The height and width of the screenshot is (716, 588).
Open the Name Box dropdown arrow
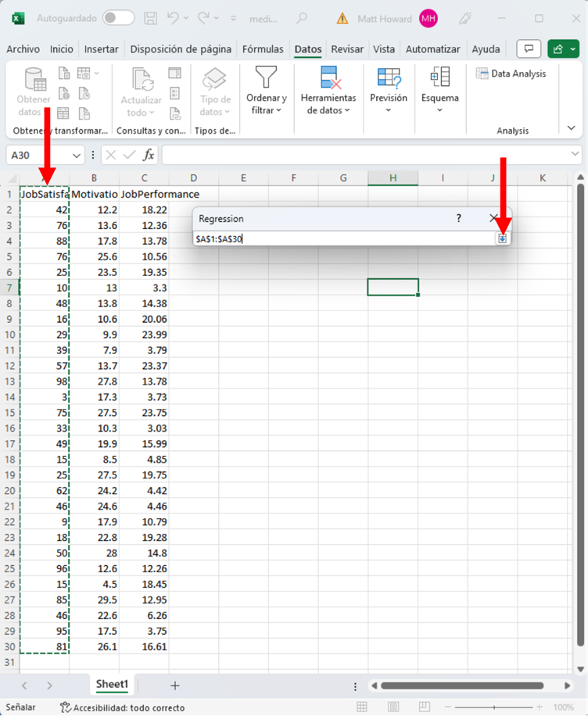(x=77, y=156)
